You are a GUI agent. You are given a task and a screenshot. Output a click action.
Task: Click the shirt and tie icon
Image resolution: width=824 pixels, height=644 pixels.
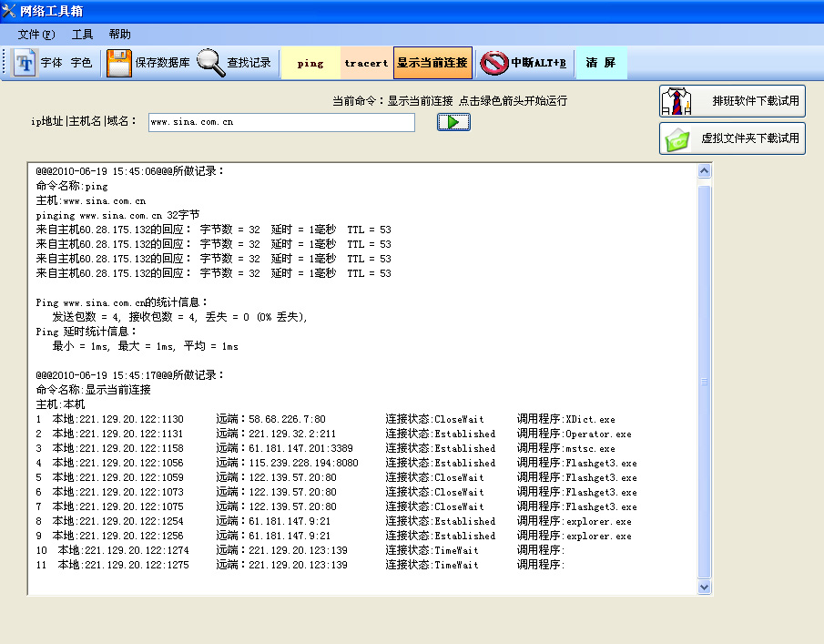coord(676,101)
